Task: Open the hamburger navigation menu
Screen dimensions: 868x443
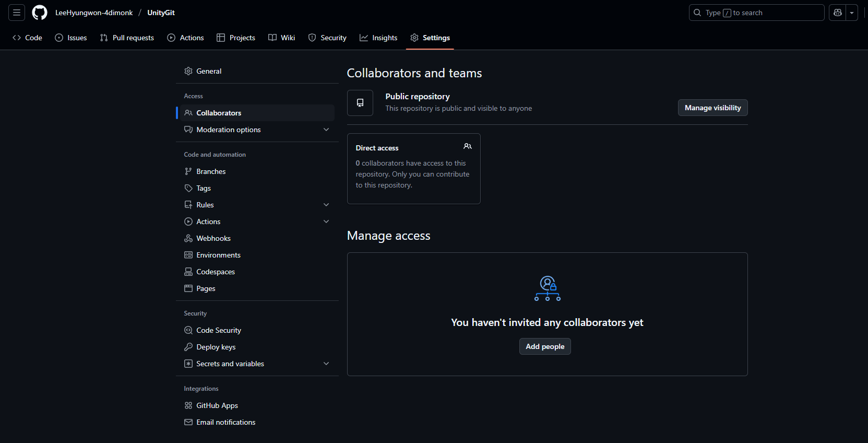Action: (x=17, y=13)
